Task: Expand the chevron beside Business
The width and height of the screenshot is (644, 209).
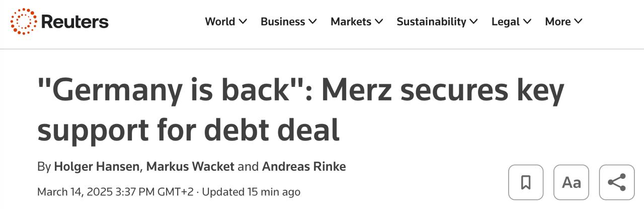Action: [312, 22]
